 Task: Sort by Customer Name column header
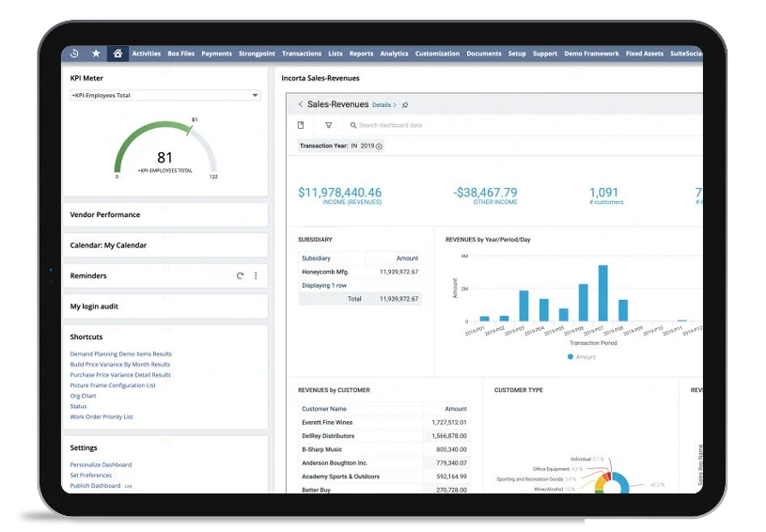pos(324,409)
